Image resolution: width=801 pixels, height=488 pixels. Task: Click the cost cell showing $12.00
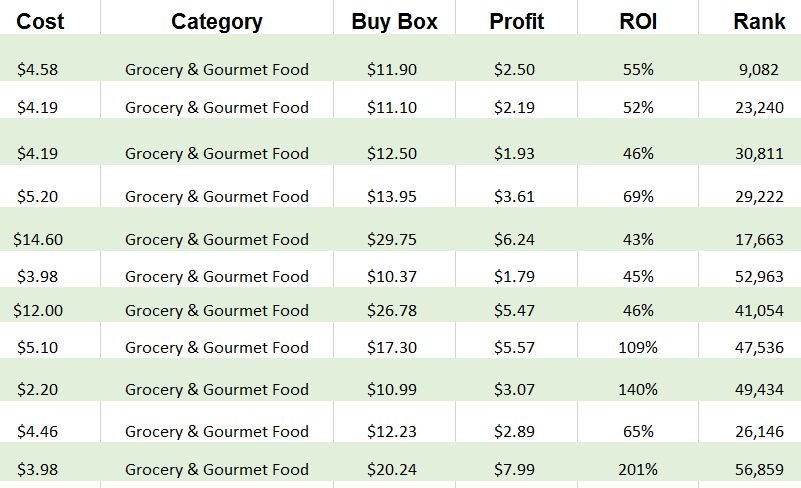pyautogui.click(x=38, y=310)
